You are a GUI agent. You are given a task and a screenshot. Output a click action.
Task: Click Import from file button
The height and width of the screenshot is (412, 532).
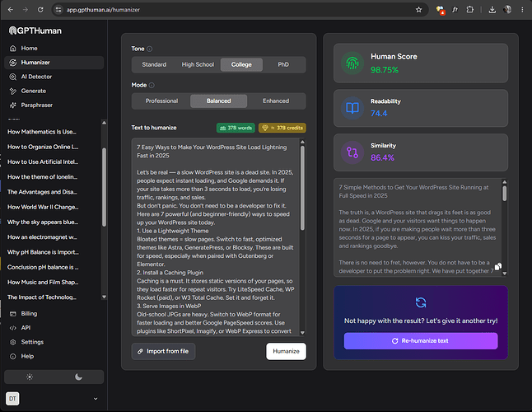(x=163, y=351)
